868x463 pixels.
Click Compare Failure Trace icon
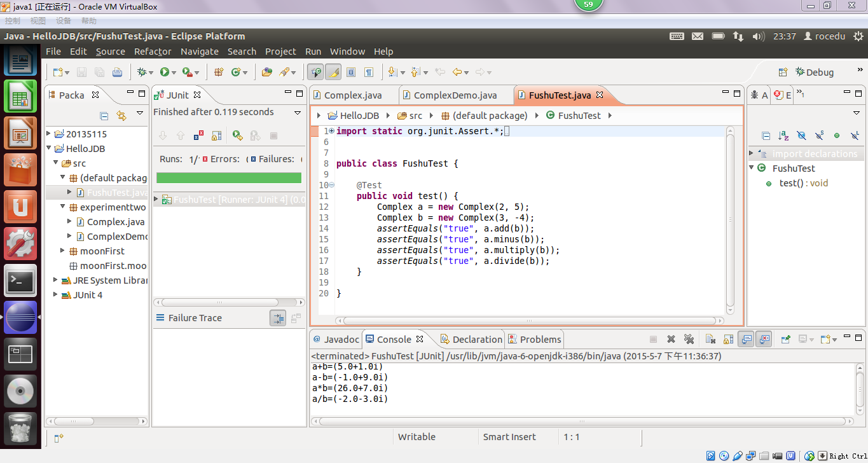coord(296,319)
